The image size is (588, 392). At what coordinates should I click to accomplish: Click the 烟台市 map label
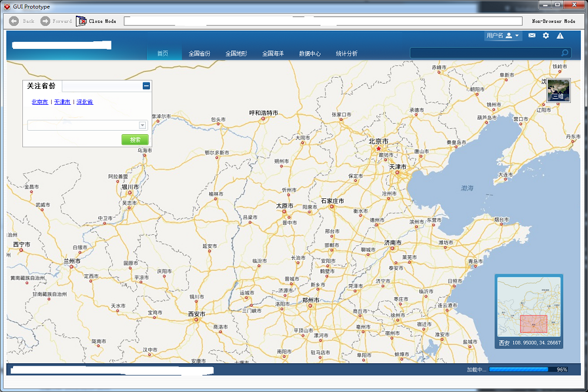coord(502,220)
